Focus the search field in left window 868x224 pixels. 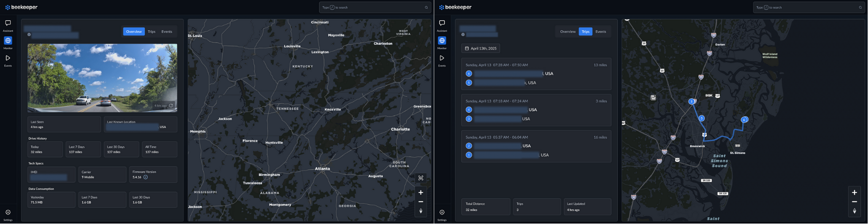pyautogui.click(x=375, y=8)
